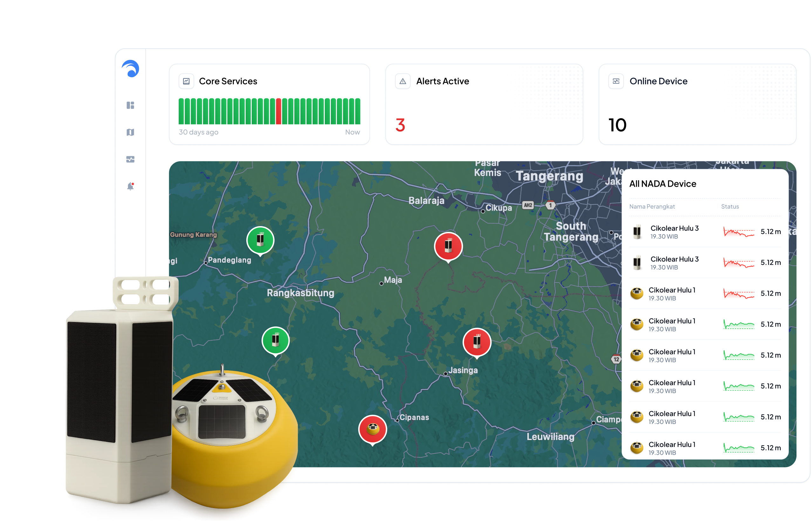Click the Online Device card title

[x=658, y=81]
